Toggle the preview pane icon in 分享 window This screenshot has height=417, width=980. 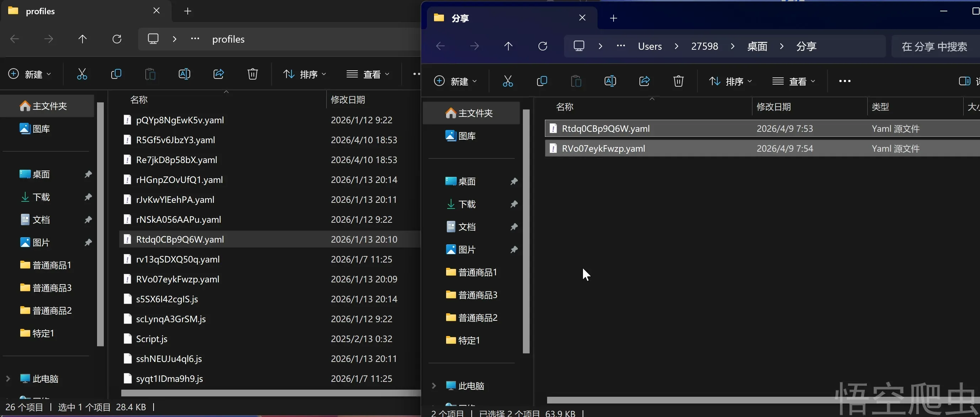pyautogui.click(x=964, y=81)
